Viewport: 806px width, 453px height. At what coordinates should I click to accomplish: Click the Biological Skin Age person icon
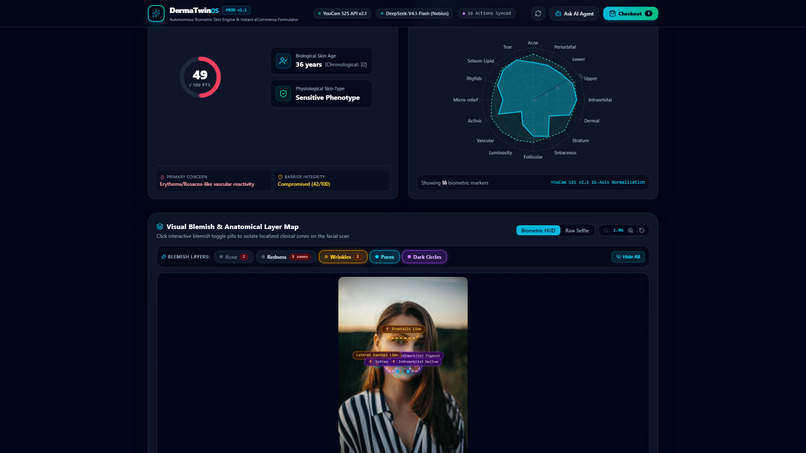coord(283,61)
